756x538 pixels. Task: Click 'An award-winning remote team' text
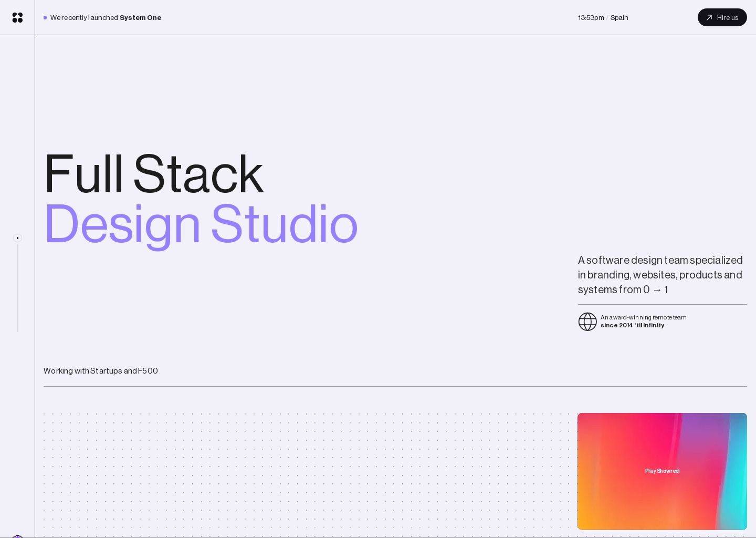tap(644, 317)
